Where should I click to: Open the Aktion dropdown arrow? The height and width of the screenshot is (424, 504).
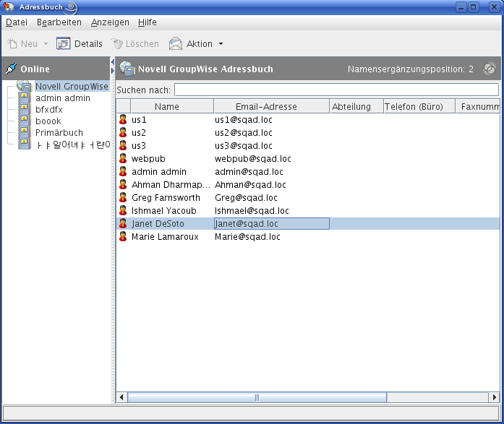point(221,43)
